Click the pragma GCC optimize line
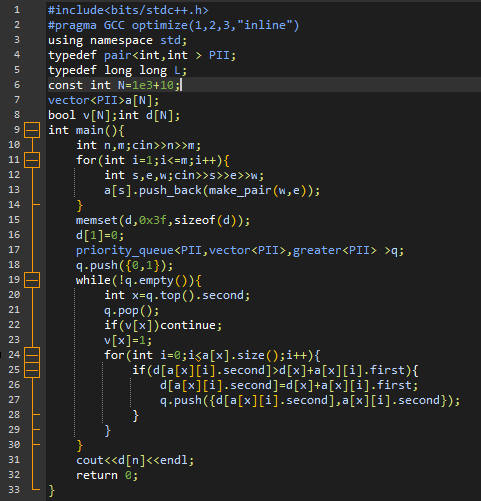 click(173, 25)
